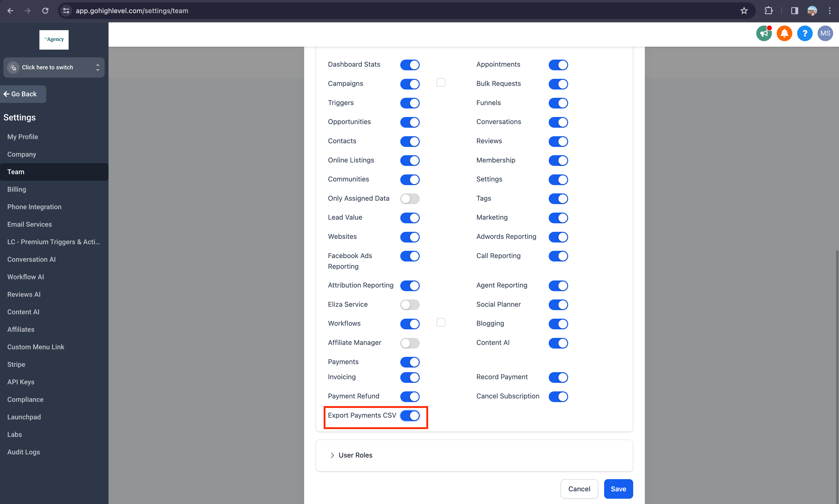Click the Cancel button

tap(579, 489)
